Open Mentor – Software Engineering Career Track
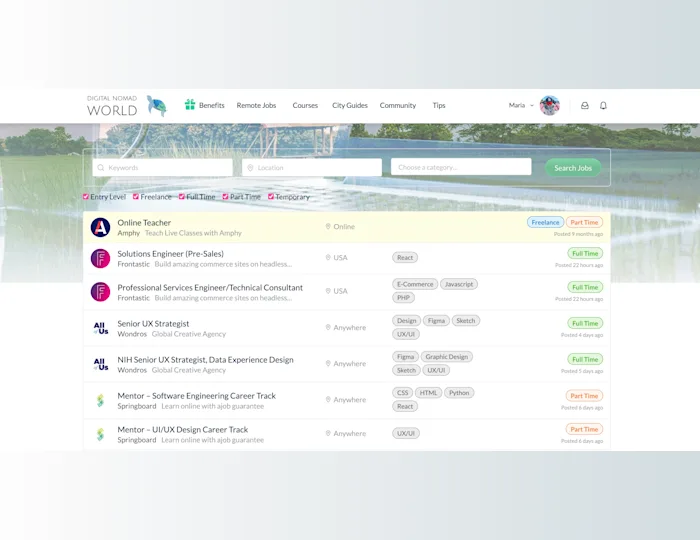This screenshot has height=540, width=700. point(196,396)
